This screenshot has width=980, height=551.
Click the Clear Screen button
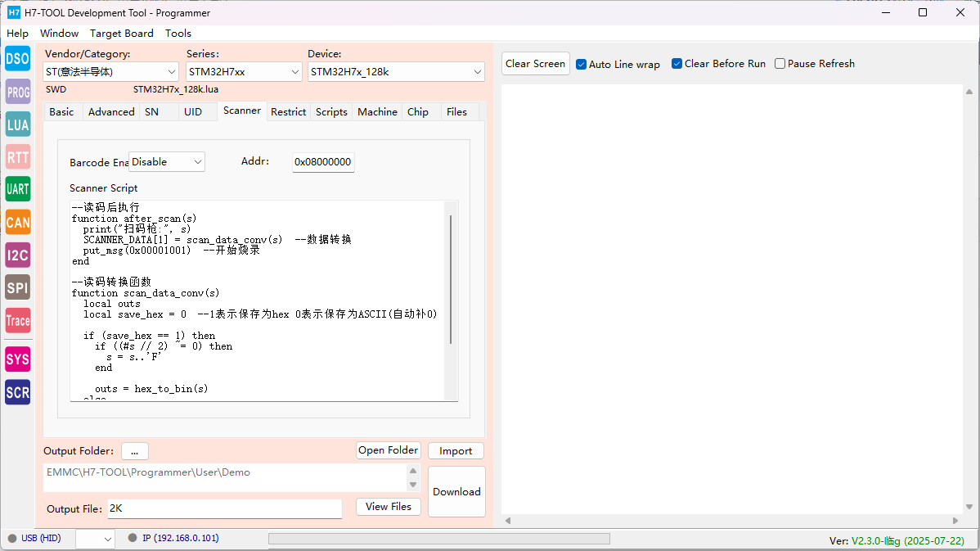pyautogui.click(x=536, y=64)
